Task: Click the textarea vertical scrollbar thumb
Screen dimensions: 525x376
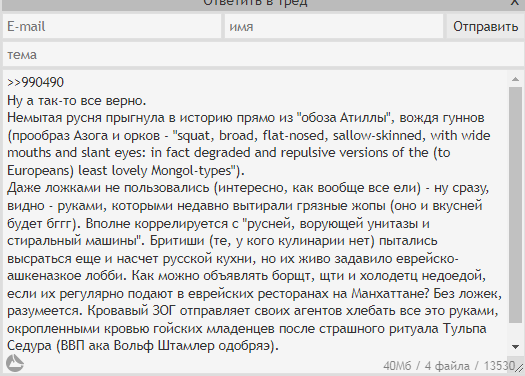Action: click(516, 205)
